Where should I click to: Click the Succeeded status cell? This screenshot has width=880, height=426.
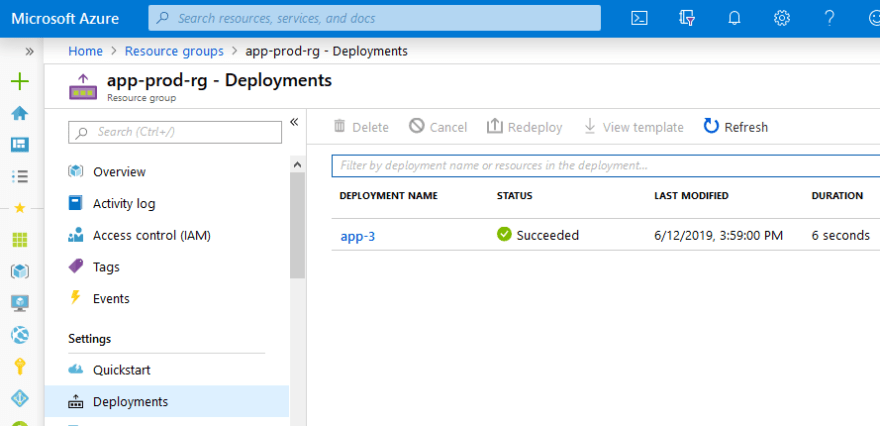pyautogui.click(x=538, y=235)
